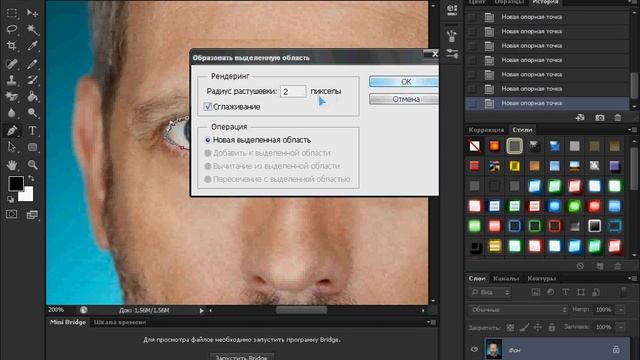
Task: Select the Lasso tool
Action: pos(12,29)
